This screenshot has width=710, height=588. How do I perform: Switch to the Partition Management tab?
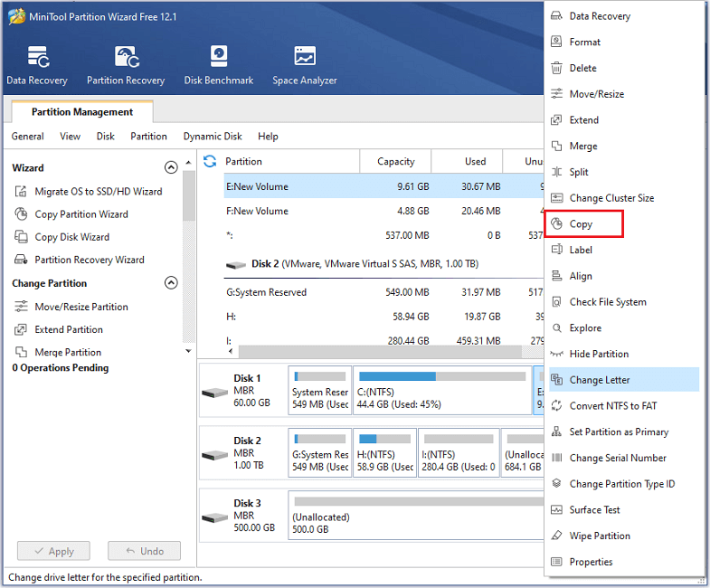82,112
